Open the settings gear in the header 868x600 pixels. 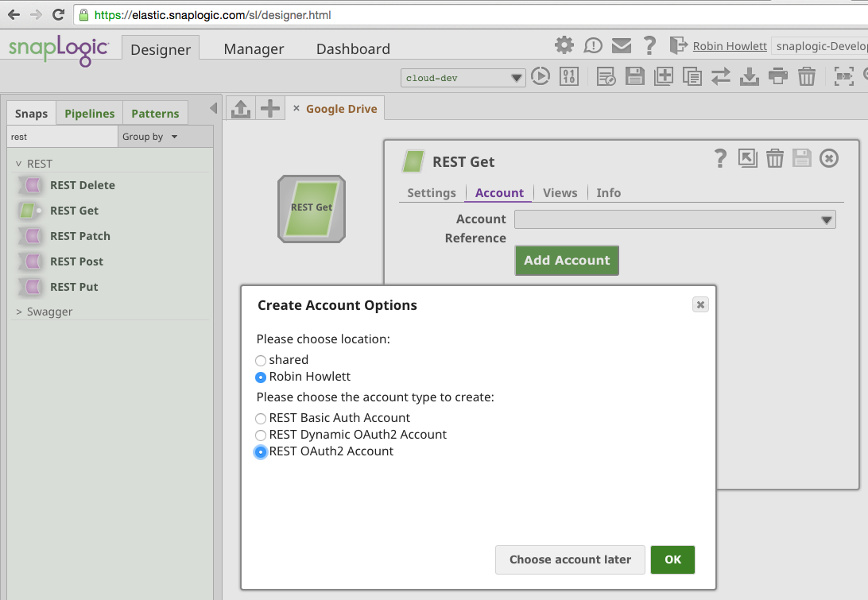(564, 45)
